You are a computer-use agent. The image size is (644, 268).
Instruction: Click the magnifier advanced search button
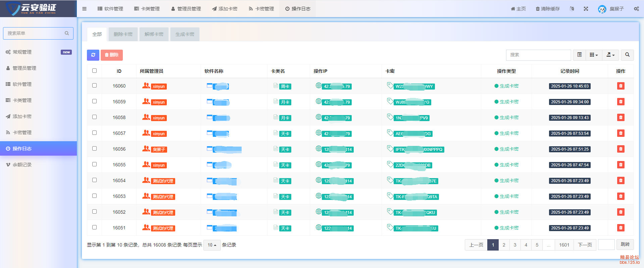[627, 55]
